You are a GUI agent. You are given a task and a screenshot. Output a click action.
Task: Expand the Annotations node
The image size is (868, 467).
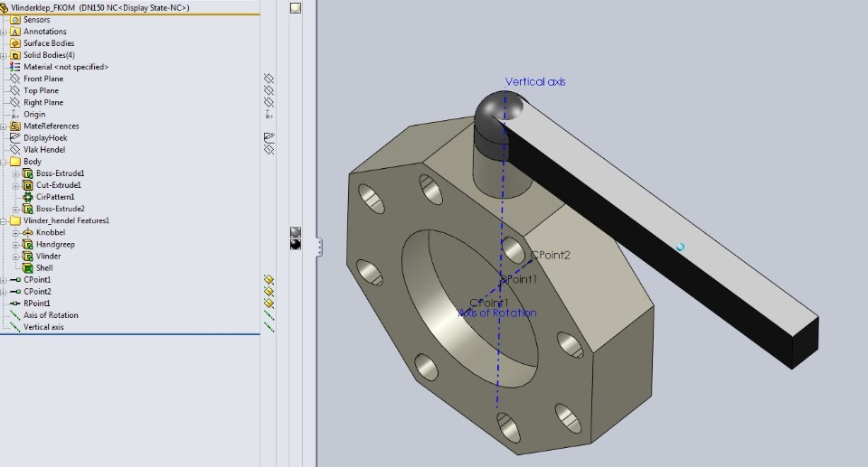point(3,33)
